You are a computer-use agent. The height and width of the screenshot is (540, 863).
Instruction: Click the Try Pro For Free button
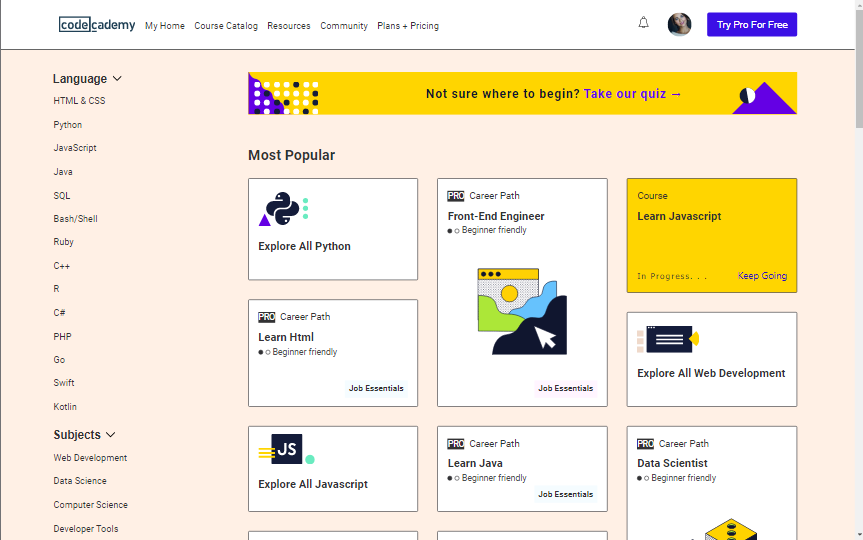pos(751,25)
